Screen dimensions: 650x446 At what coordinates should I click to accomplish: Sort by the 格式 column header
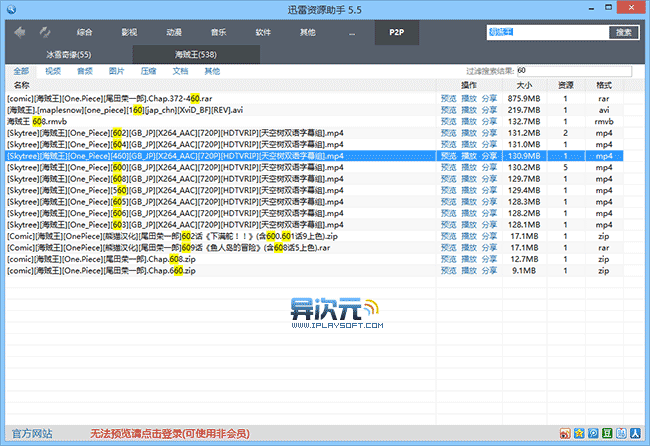(604, 85)
